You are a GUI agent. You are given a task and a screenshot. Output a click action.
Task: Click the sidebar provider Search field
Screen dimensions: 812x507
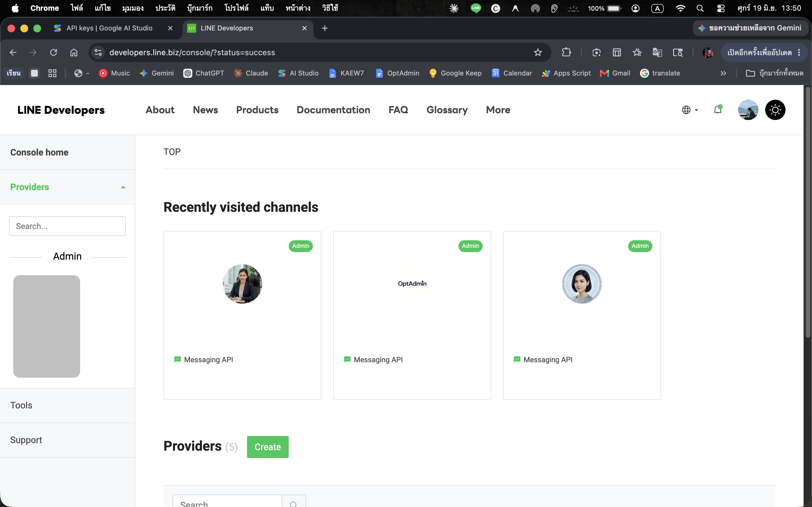(67, 226)
